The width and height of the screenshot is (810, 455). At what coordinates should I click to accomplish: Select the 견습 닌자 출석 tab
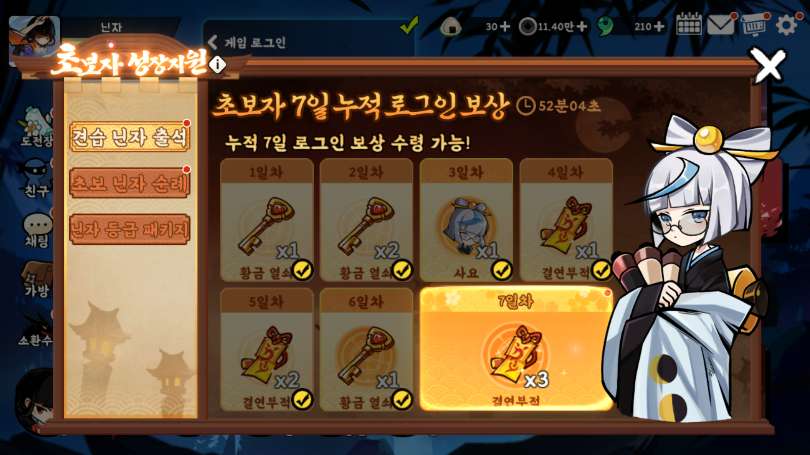click(x=130, y=137)
